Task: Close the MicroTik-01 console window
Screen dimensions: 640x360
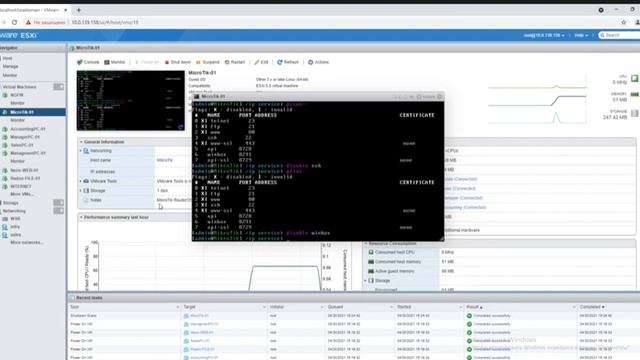Action: [440, 97]
